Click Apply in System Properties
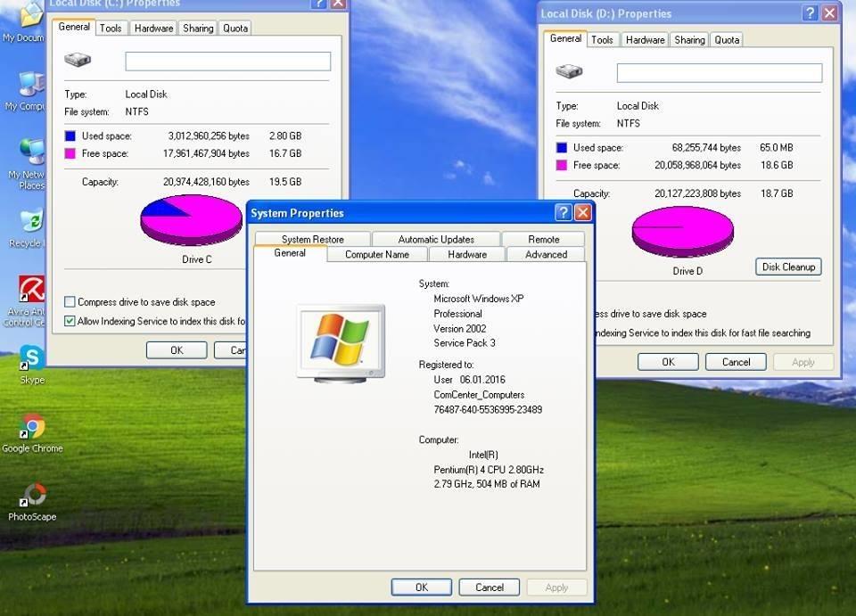The width and height of the screenshot is (856, 616). (x=556, y=587)
